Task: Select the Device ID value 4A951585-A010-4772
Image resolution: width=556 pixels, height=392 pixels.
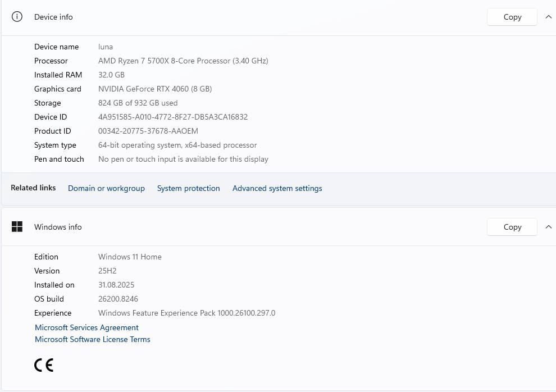Action: (173, 117)
